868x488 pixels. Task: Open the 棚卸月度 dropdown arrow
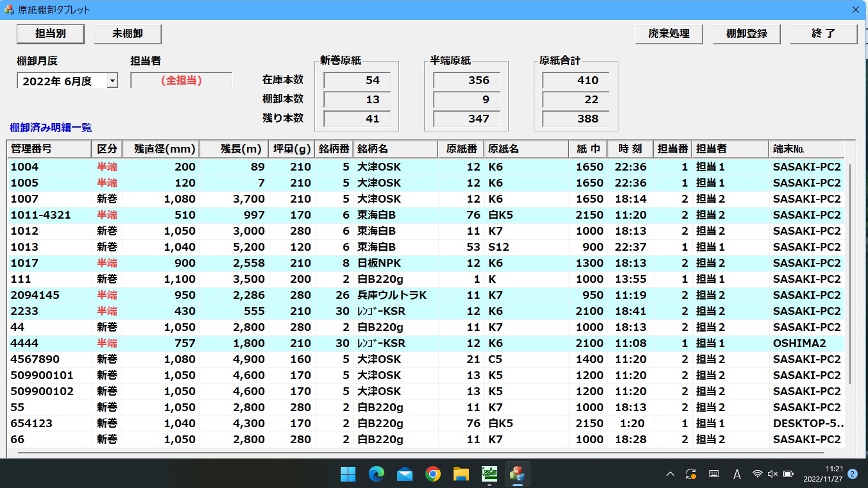[x=112, y=81]
